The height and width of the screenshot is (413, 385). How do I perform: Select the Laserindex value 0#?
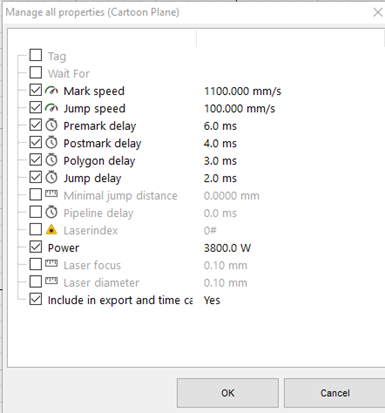click(210, 230)
